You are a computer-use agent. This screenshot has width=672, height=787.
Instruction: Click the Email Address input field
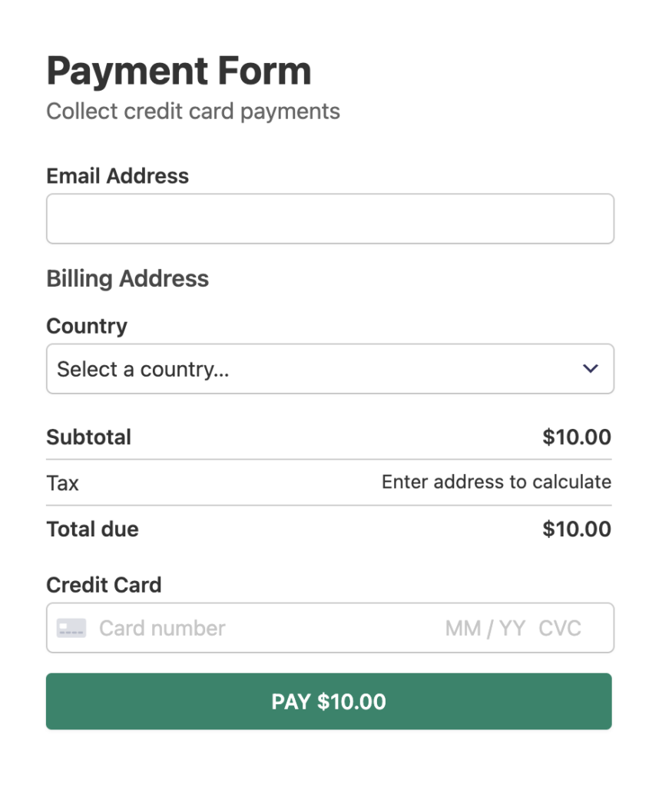click(330, 218)
